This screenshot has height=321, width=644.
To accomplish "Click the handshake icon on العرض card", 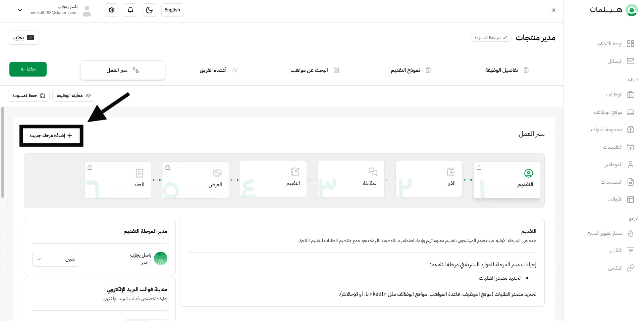I will pyautogui.click(x=217, y=173).
